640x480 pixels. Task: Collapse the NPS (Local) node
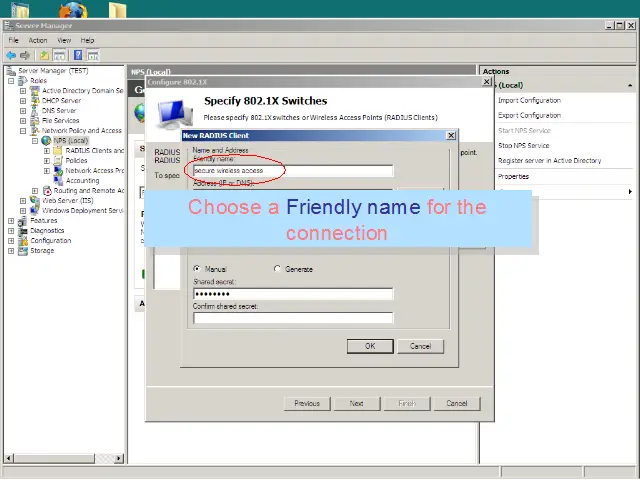pyautogui.click(x=35, y=141)
